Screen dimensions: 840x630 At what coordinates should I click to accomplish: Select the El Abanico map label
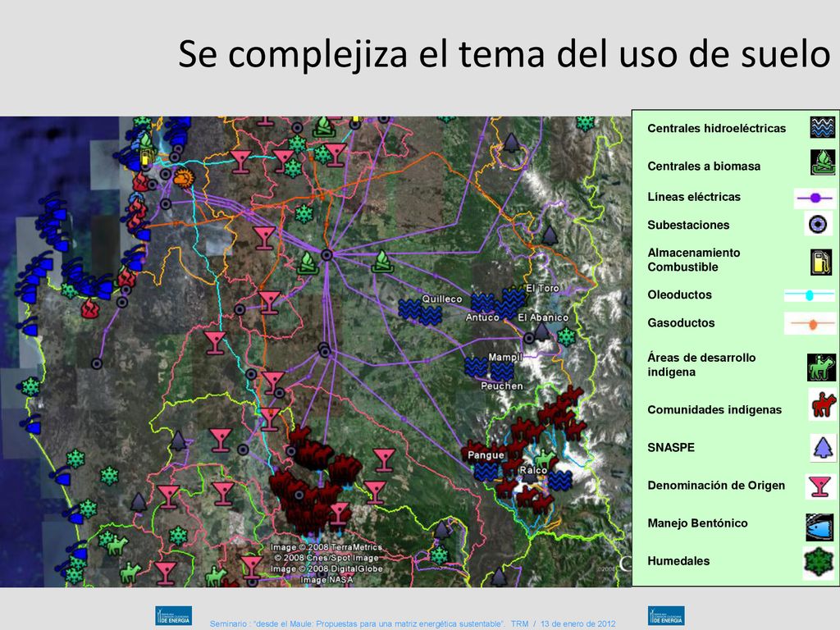point(543,317)
